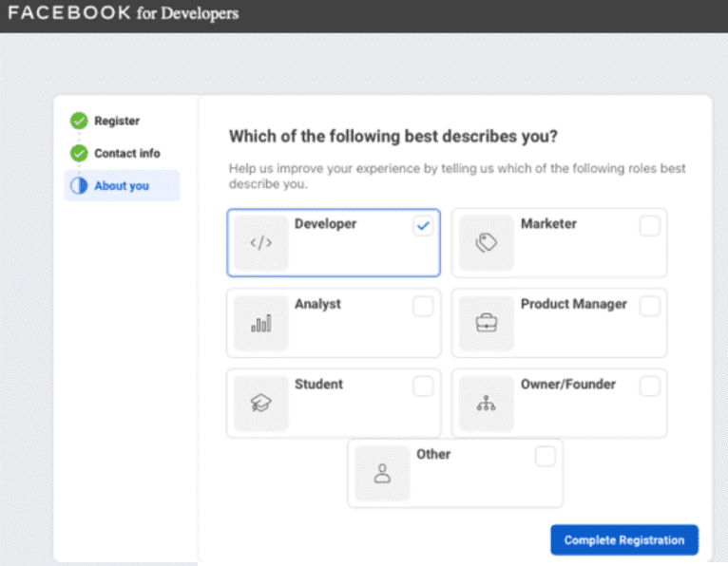The height and width of the screenshot is (566, 728).
Task: Click Complete Registration button
Action: (624, 540)
